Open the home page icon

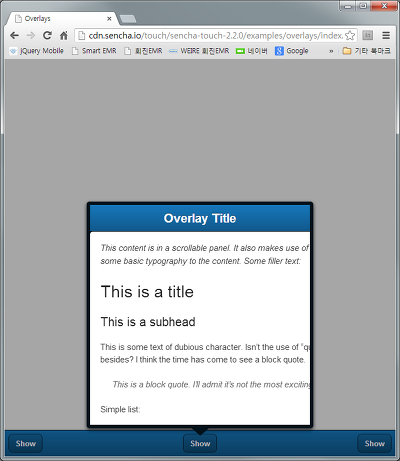pyautogui.click(x=64, y=35)
